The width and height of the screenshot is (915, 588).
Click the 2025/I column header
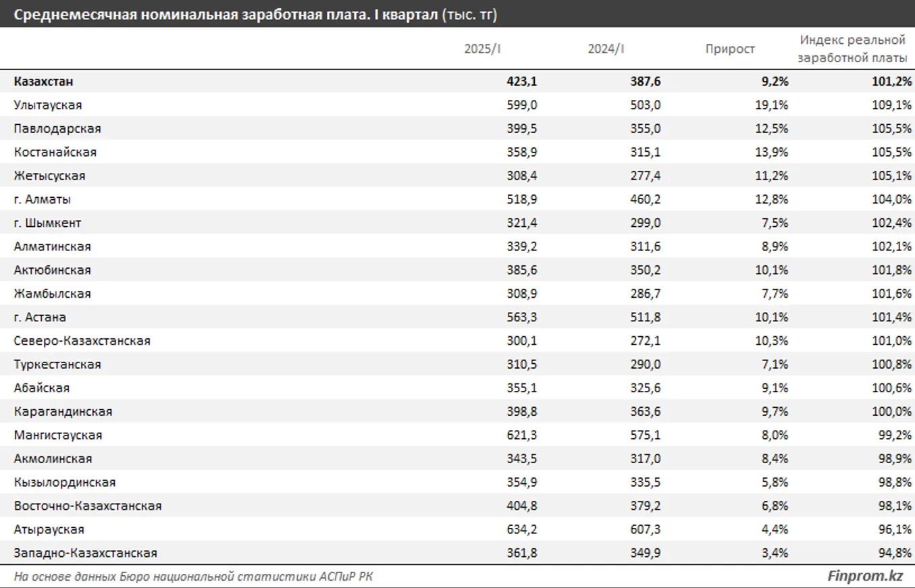pyautogui.click(x=482, y=49)
